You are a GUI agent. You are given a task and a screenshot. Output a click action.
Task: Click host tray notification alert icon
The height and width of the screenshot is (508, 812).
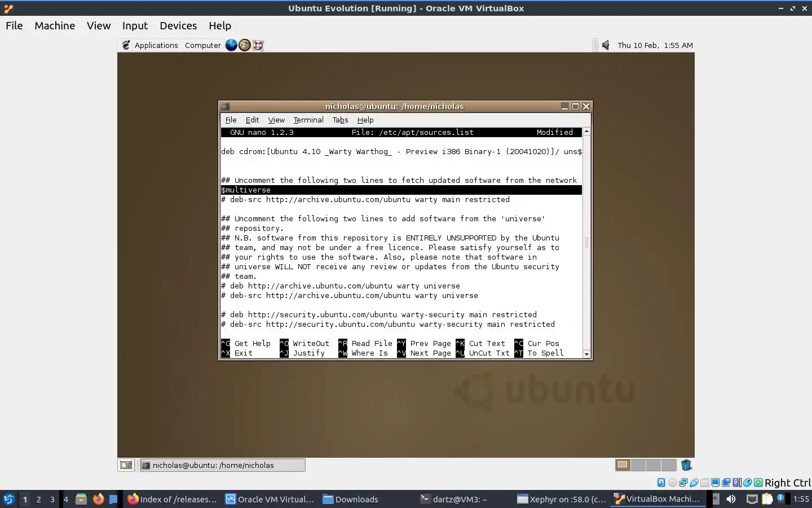coord(781,498)
